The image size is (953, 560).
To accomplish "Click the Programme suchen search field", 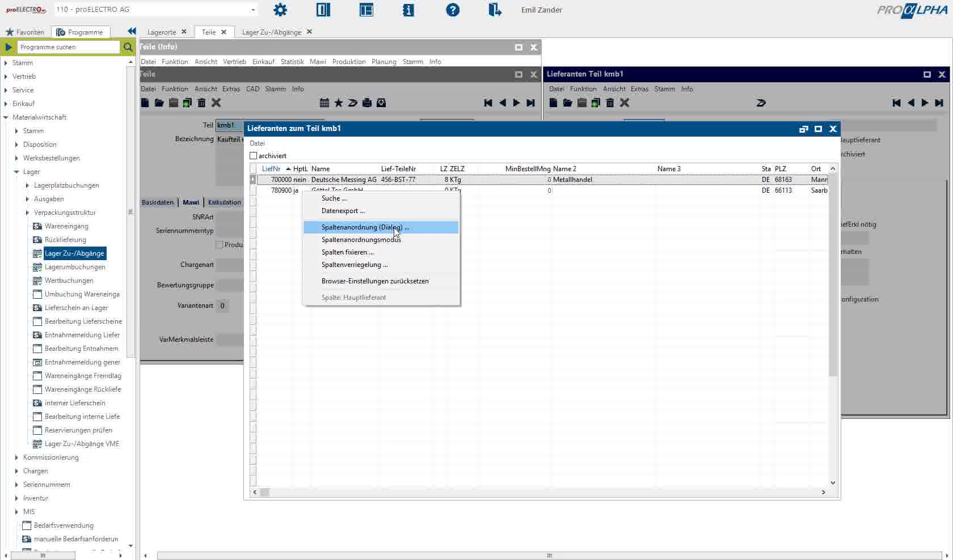I will (68, 47).
